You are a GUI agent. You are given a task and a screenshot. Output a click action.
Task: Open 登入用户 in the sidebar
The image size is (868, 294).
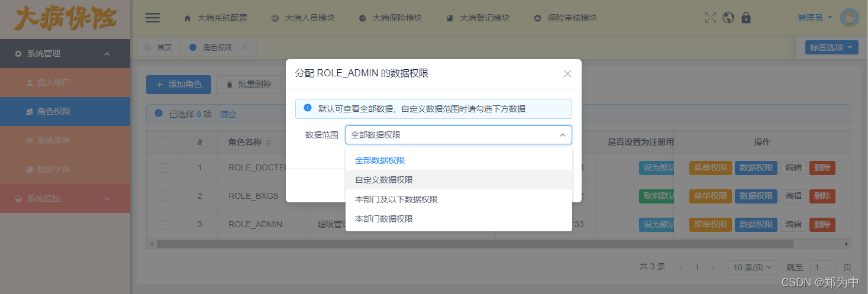click(x=65, y=83)
